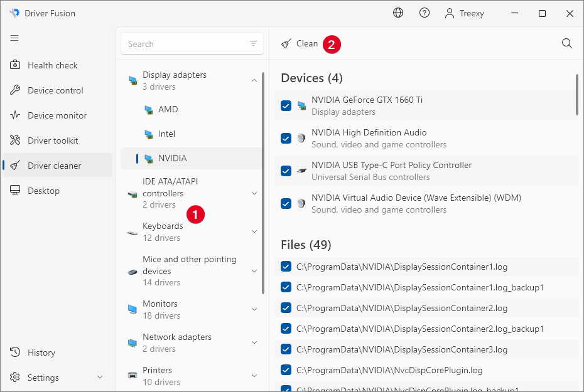Uncheck DisplaySessionContainer2.log file

point(286,308)
